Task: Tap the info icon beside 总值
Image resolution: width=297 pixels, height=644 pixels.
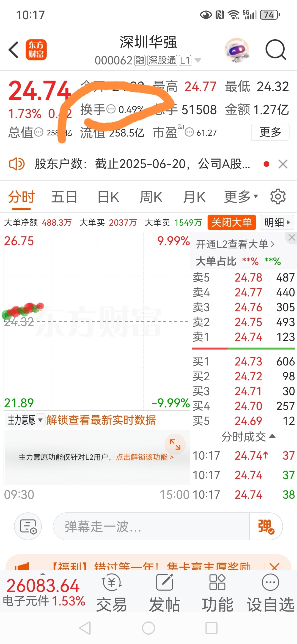Action: click(38, 132)
